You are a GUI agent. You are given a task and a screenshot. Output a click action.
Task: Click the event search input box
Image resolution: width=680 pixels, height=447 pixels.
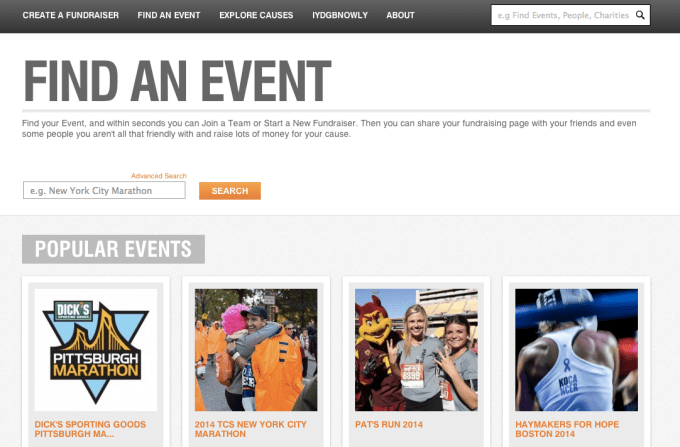click(104, 190)
